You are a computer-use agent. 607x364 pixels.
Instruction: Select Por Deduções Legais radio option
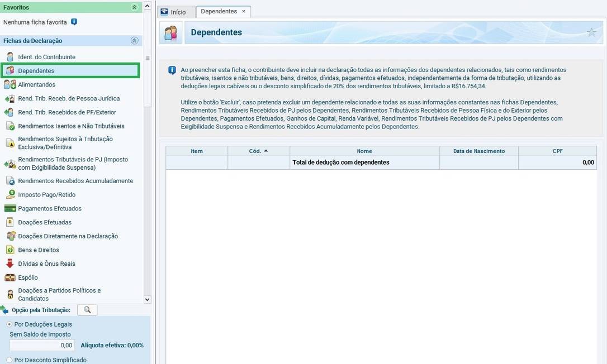[x=9, y=324]
